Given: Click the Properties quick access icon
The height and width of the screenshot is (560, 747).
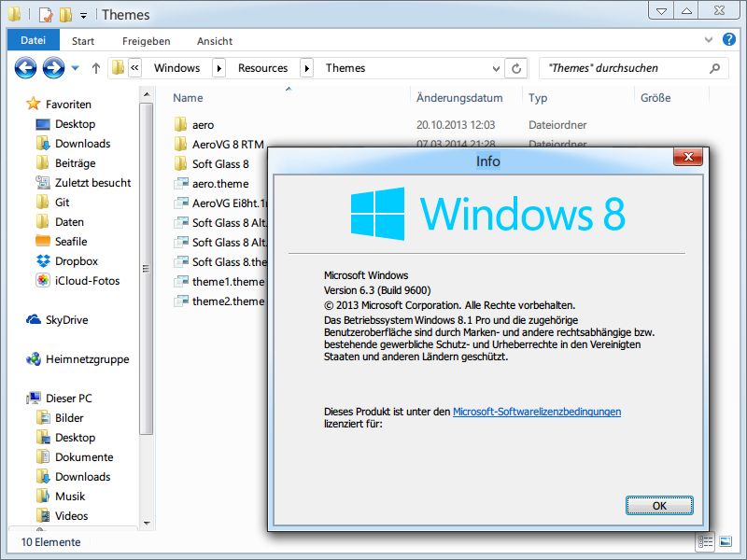Looking at the screenshot, I should point(45,15).
